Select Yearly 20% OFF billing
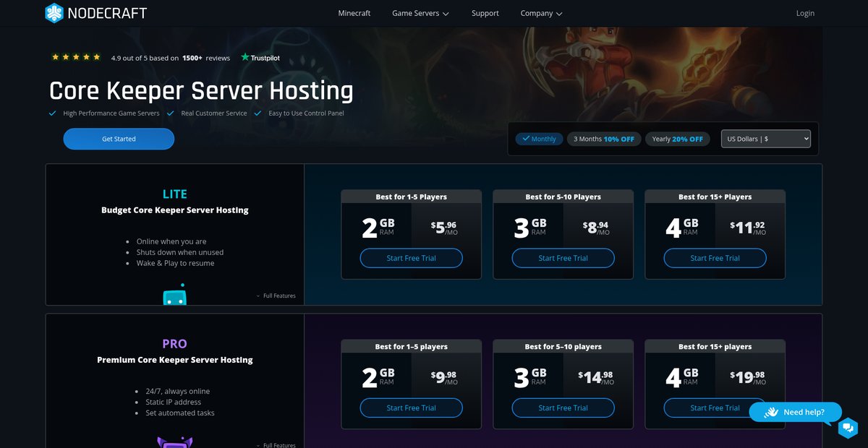The image size is (868, 448). [677, 139]
